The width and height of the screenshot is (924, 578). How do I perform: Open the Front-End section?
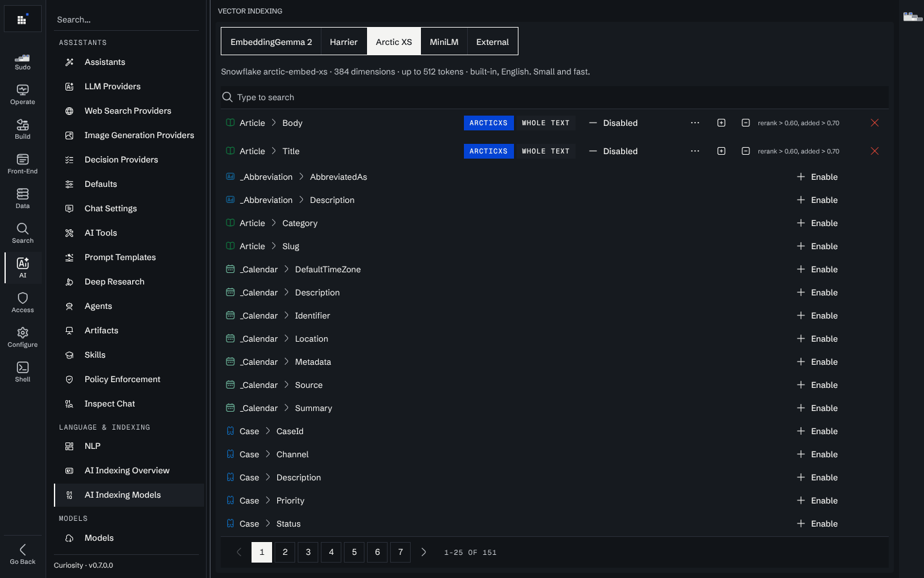pos(22,164)
